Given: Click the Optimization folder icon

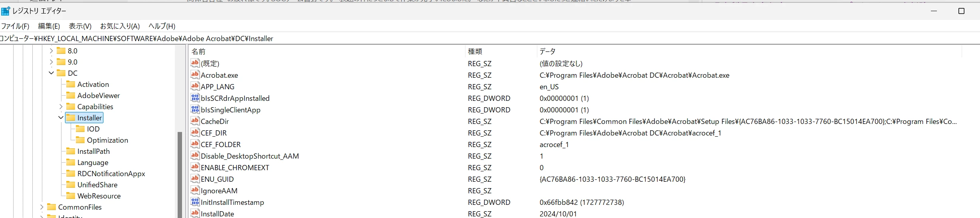Looking at the screenshot, I should click(x=80, y=140).
